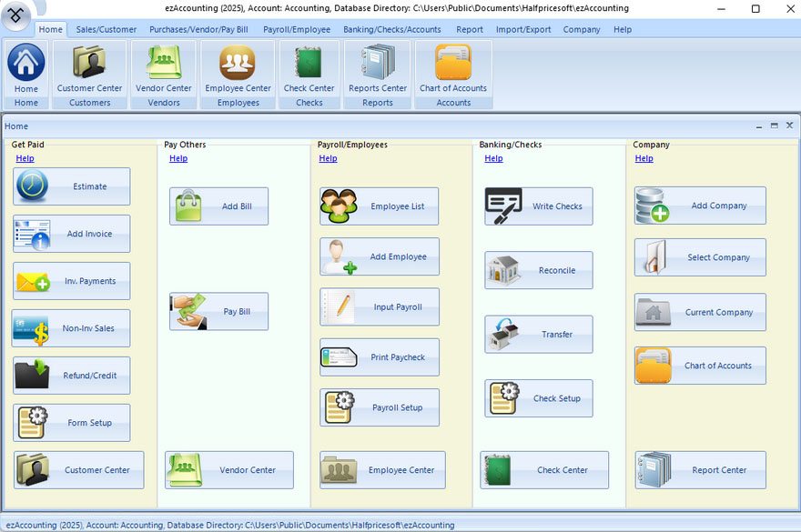Click the Add Invoice button
The height and width of the screenshot is (532, 801).
pos(72,234)
